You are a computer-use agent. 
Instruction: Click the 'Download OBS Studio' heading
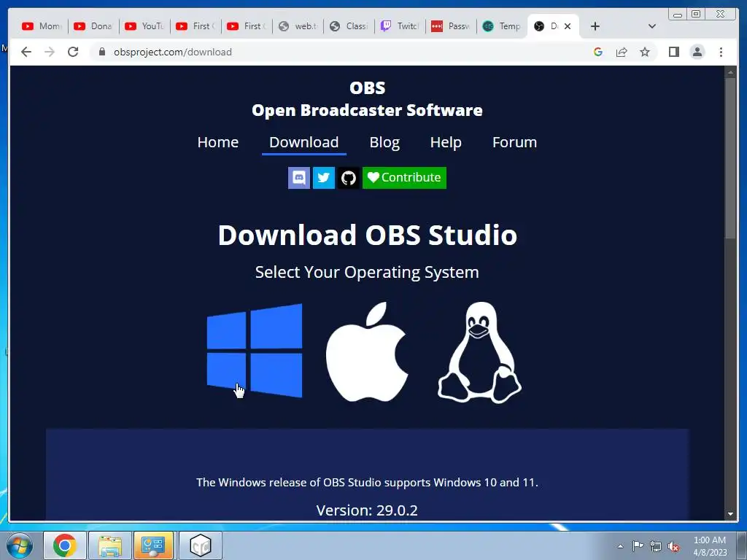click(368, 235)
